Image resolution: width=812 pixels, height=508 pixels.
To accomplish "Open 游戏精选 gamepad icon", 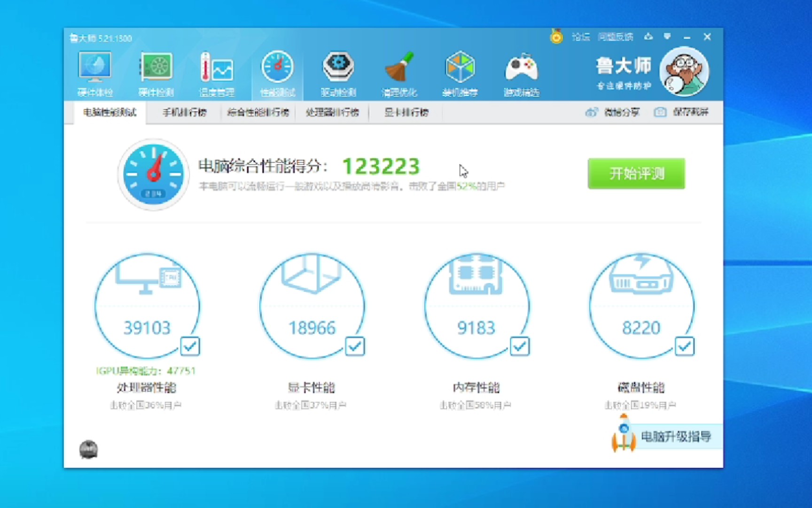I will pyautogui.click(x=521, y=73).
